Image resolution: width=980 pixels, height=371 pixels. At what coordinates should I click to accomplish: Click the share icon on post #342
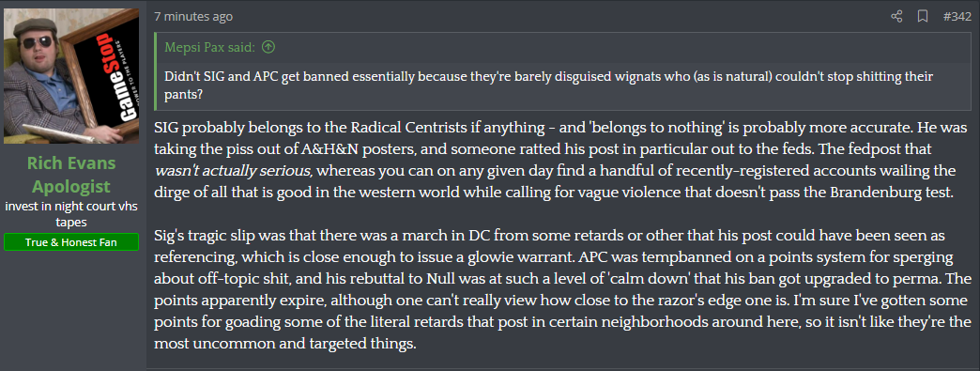[x=896, y=17]
